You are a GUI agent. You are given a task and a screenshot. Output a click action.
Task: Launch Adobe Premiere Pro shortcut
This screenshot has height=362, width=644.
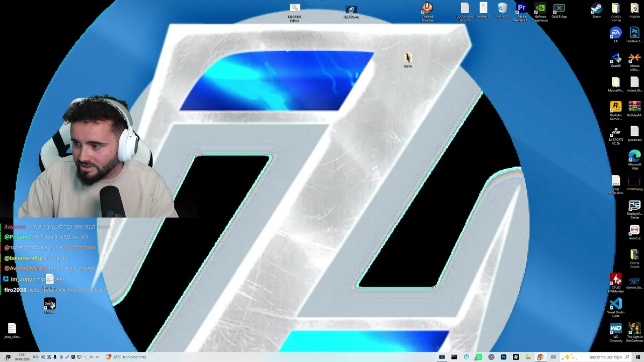pyautogui.click(x=521, y=13)
